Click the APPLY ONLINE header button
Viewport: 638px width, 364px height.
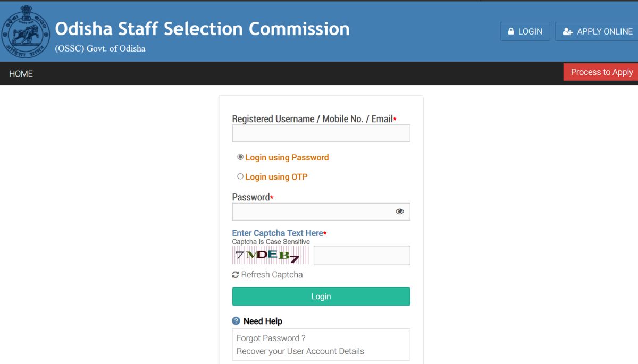pos(598,31)
